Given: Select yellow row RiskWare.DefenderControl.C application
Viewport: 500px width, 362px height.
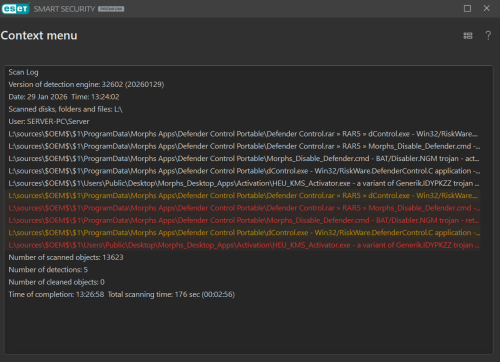Looking at the screenshot, I should point(244,233).
